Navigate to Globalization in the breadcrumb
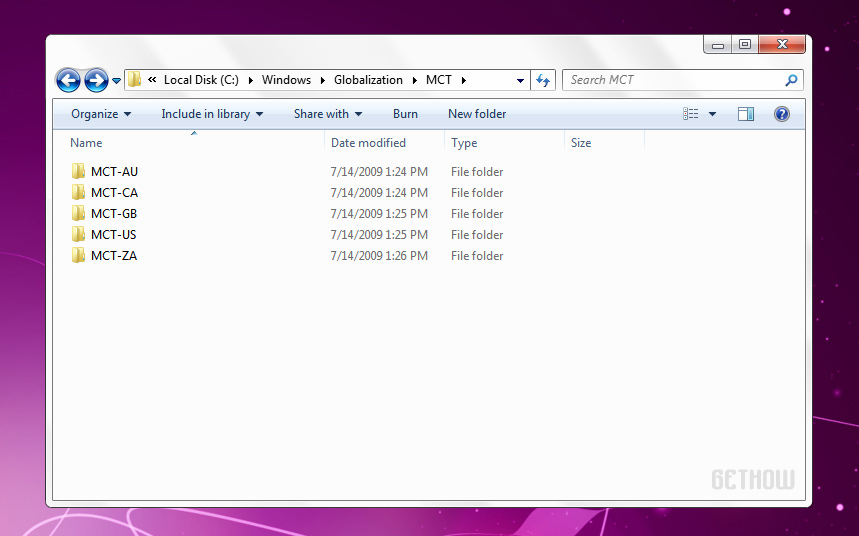 click(368, 80)
